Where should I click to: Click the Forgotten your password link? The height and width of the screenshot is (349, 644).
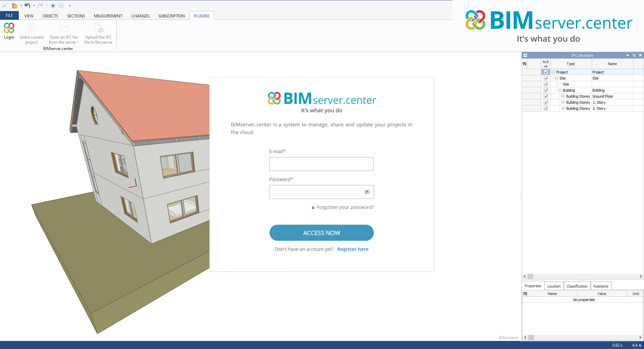pyautogui.click(x=345, y=207)
